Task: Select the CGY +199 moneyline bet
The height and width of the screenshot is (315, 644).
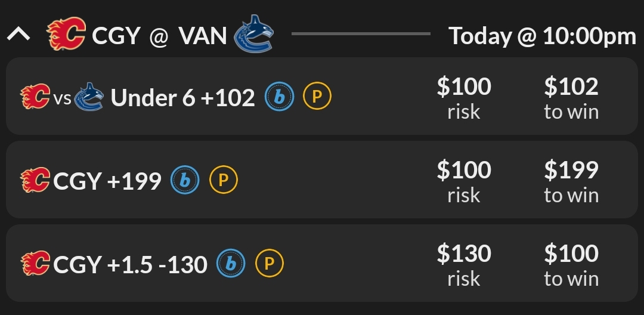Action: (107, 181)
